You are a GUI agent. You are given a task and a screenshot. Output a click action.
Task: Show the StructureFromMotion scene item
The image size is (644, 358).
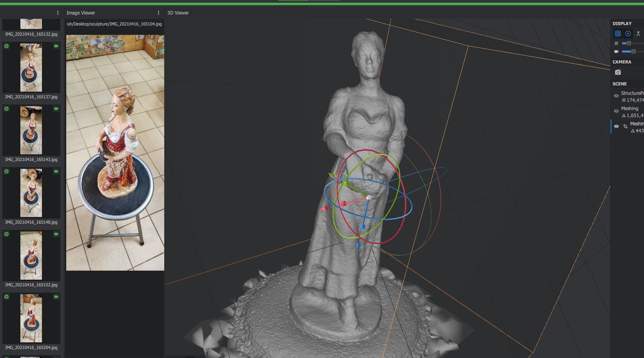(616, 96)
